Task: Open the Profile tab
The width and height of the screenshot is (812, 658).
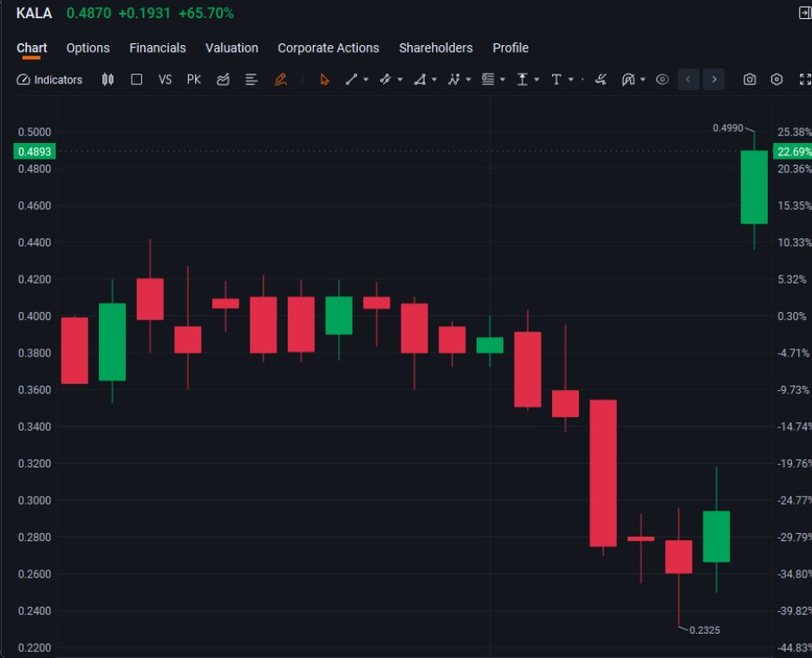Action: tap(510, 48)
